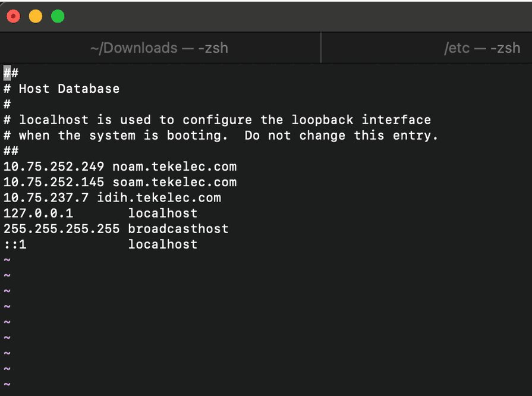
Task: Click the red close window control
Action: click(x=13, y=16)
